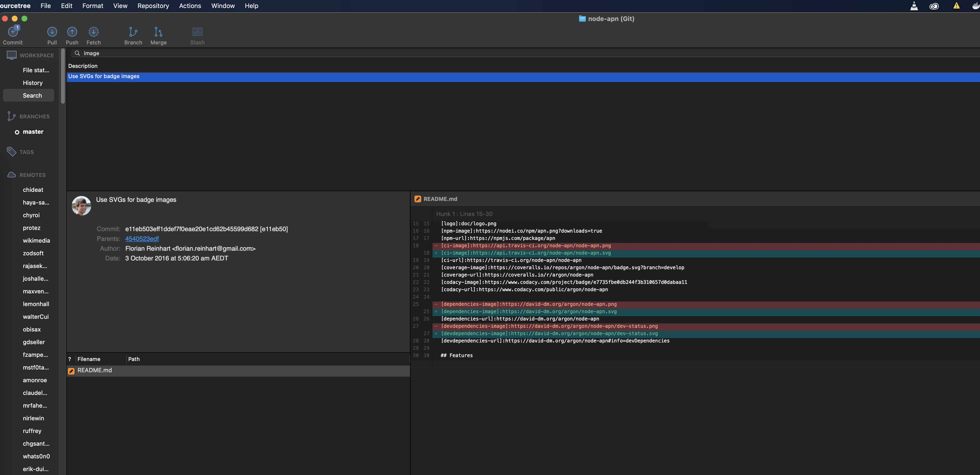Click the Push toolbar icon
980x475 pixels.
point(72,32)
